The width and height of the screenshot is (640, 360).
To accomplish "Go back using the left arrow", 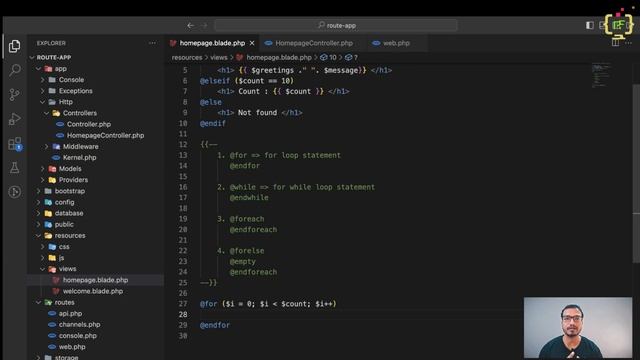I will pyautogui.click(x=191, y=25).
